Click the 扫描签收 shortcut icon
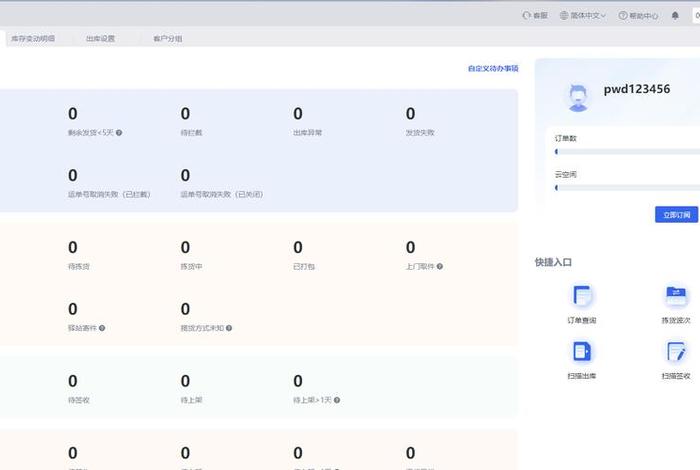700x470 pixels. pos(677,352)
